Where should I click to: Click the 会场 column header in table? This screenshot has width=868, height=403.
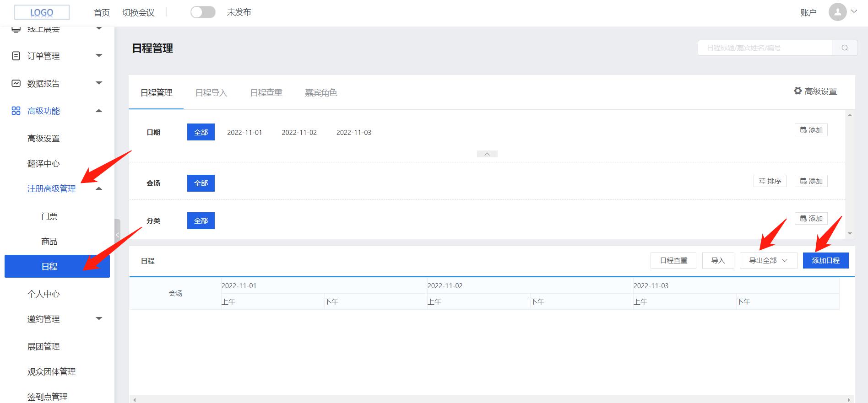[x=175, y=293]
